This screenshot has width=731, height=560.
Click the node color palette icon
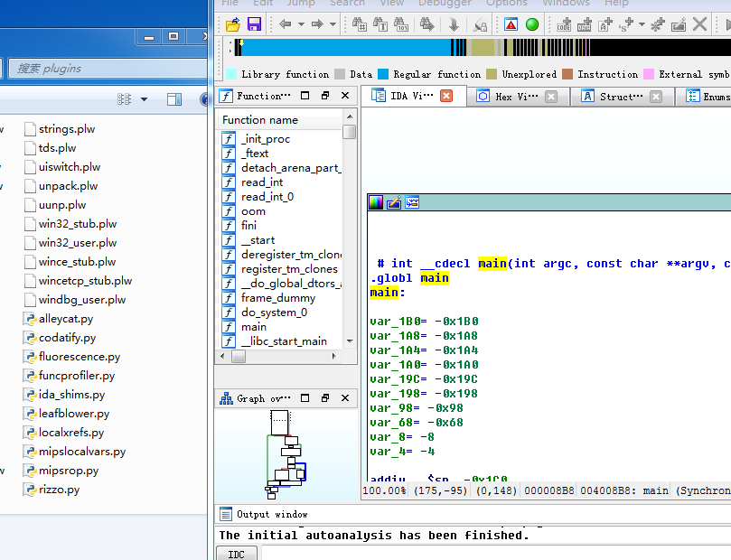376,203
